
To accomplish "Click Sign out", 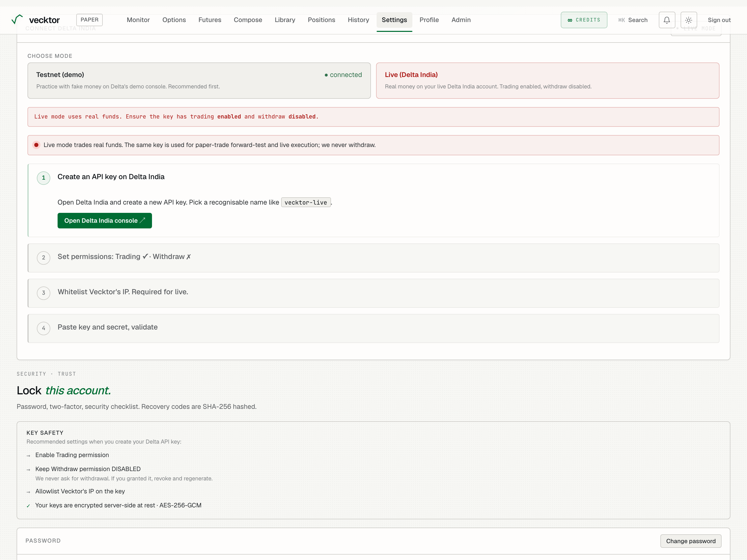I will pyautogui.click(x=719, y=20).
